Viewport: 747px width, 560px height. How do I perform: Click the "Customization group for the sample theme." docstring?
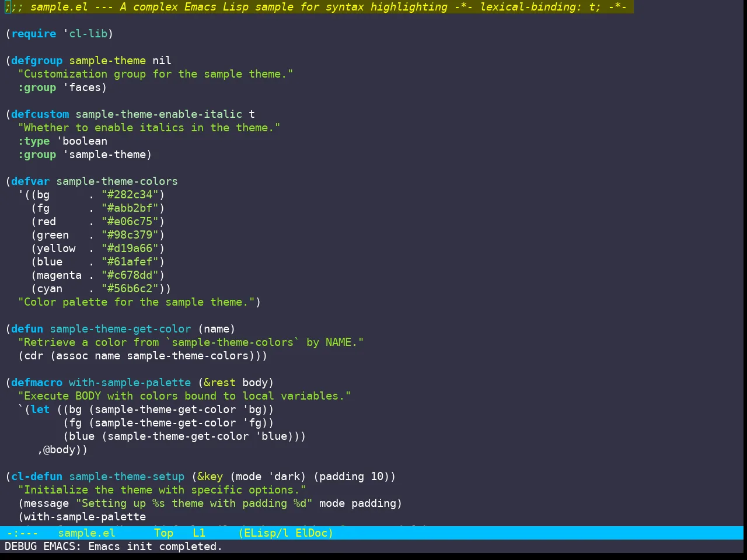(x=156, y=74)
